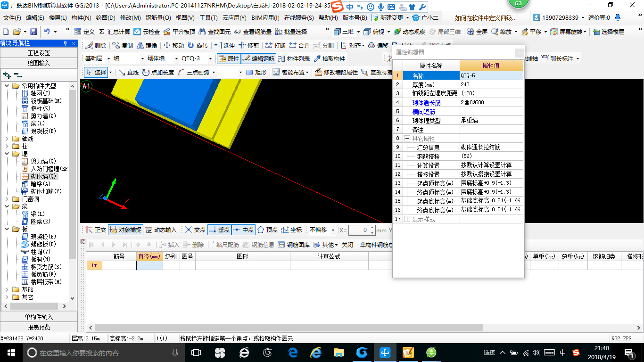Toggle 对象捕捉 object snap
The width and height of the screenshot is (644, 362).
[125, 230]
